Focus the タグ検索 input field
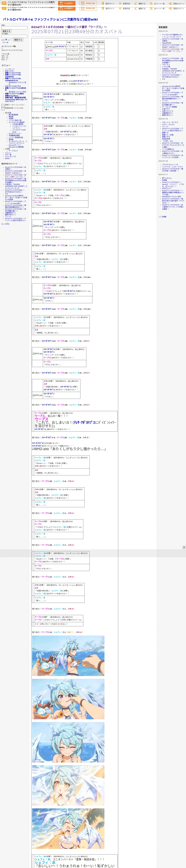Image resolution: width=186 pixels, height=868 pixels. [14, 36]
